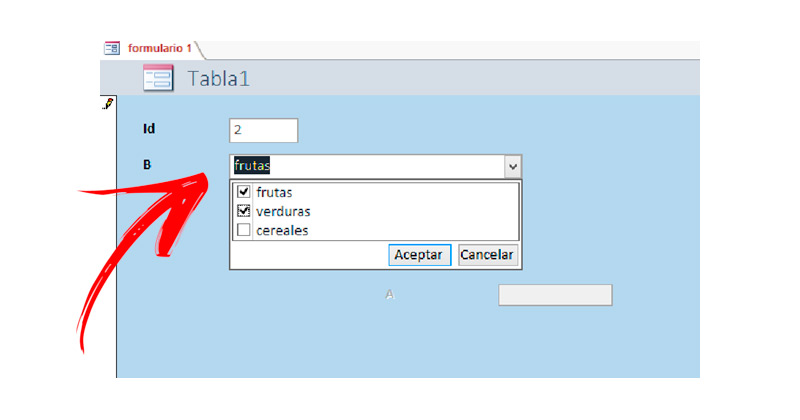Select the frutas option text in the list
800x420 pixels.
[x=274, y=192]
